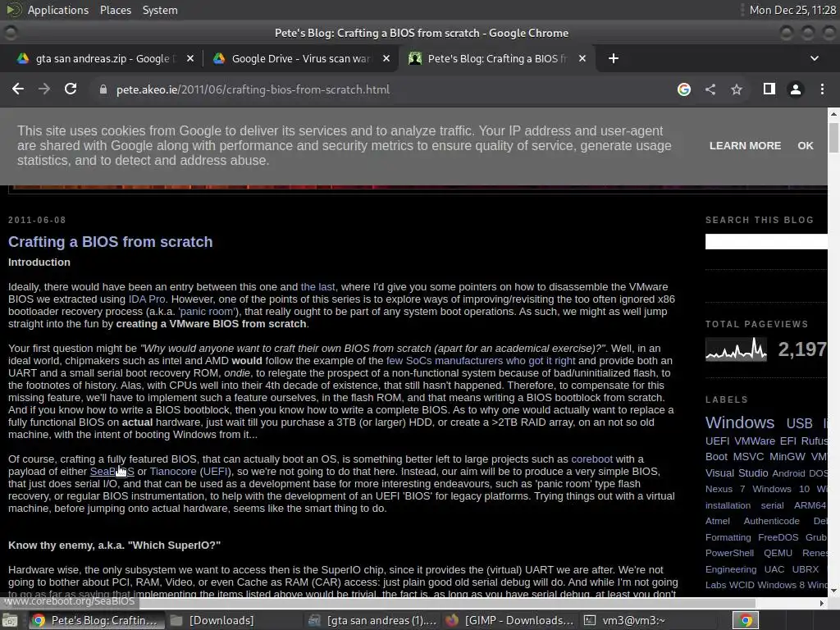
Task: Dismiss cookie notice with OK
Action: tap(806, 146)
